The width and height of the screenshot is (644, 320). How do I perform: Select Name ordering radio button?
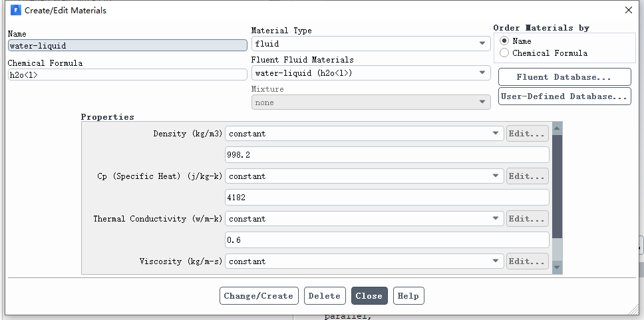pos(504,41)
